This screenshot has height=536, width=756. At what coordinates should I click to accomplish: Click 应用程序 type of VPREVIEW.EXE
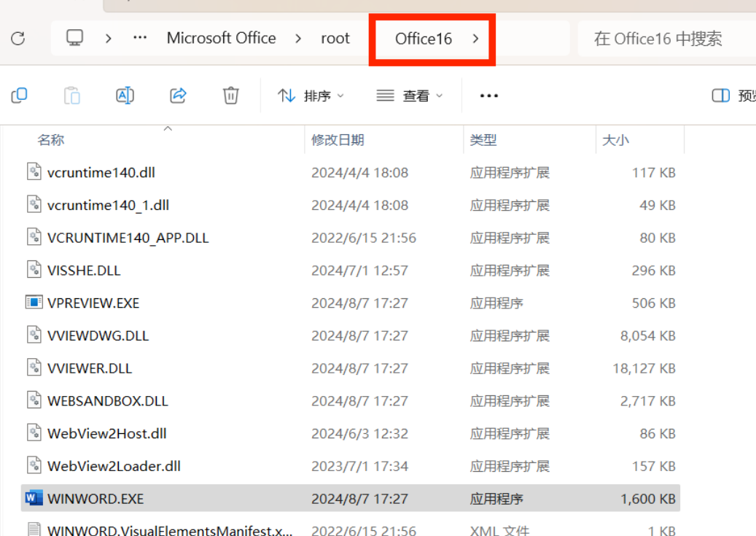click(x=496, y=303)
